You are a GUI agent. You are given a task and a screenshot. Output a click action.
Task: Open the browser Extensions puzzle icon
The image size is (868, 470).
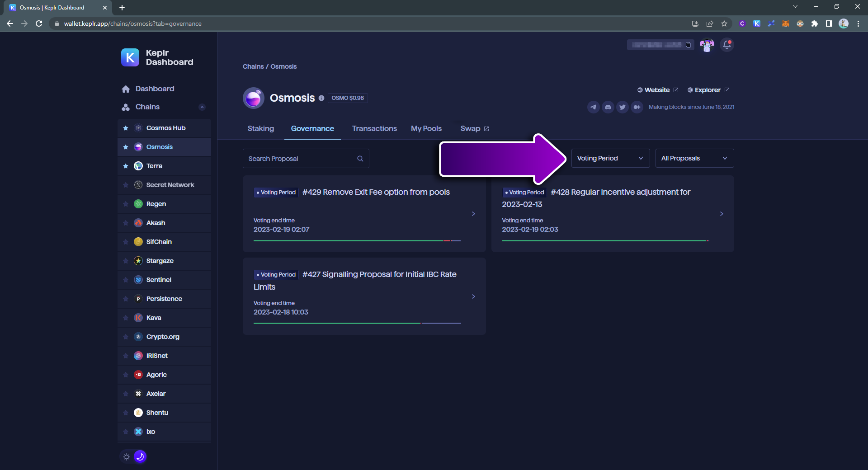pyautogui.click(x=815, y=23)
